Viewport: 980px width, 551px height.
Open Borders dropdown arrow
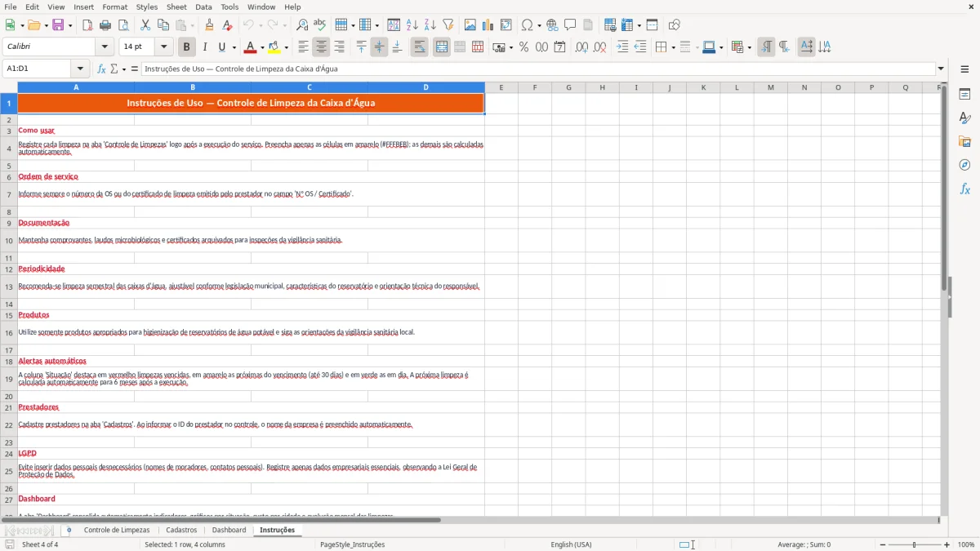point(672,47)
